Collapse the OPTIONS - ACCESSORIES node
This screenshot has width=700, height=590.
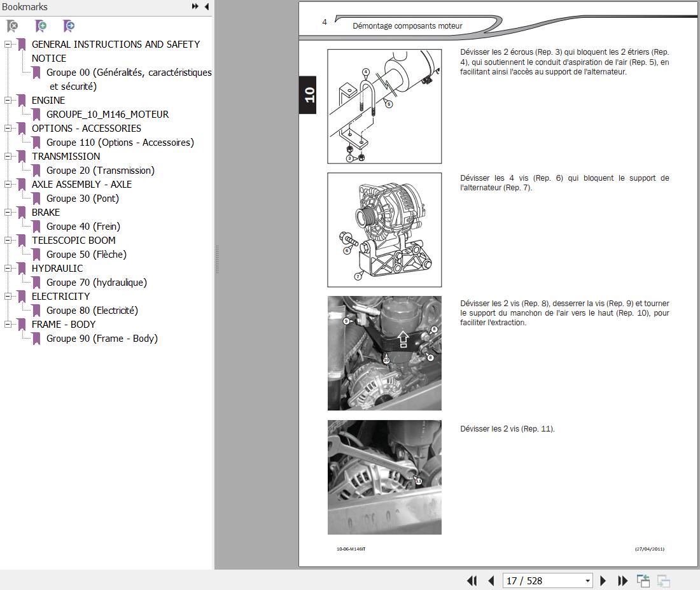click(x=8, y=128)
